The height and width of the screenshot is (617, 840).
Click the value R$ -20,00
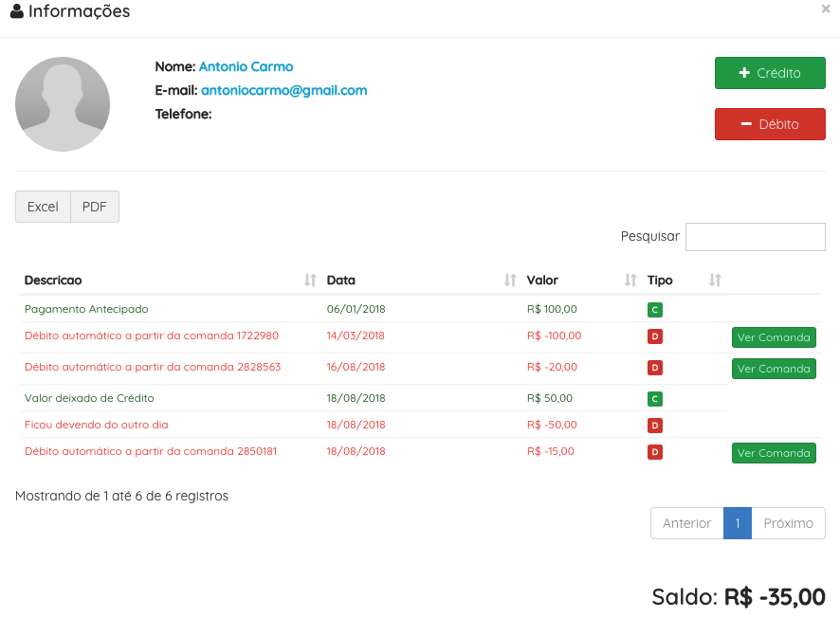tap(553, 367)
